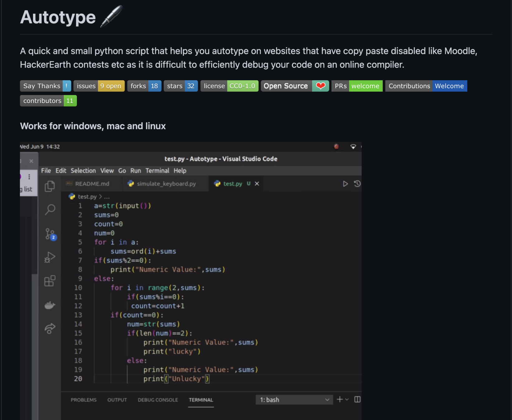This screenshot has height=420, width=512.
Task: Click the PRs welcome badge
Action: (357, 86)
